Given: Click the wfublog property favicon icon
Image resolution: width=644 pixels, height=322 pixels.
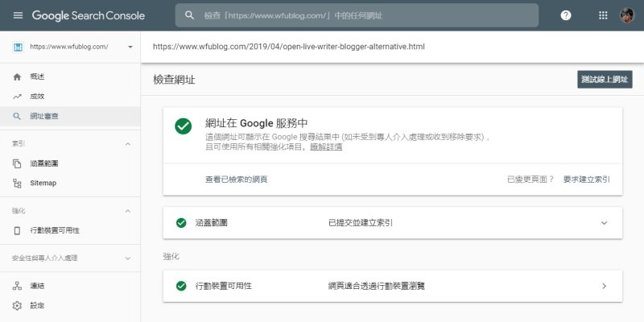Looking at the screenshot, I should coord(18,47).
